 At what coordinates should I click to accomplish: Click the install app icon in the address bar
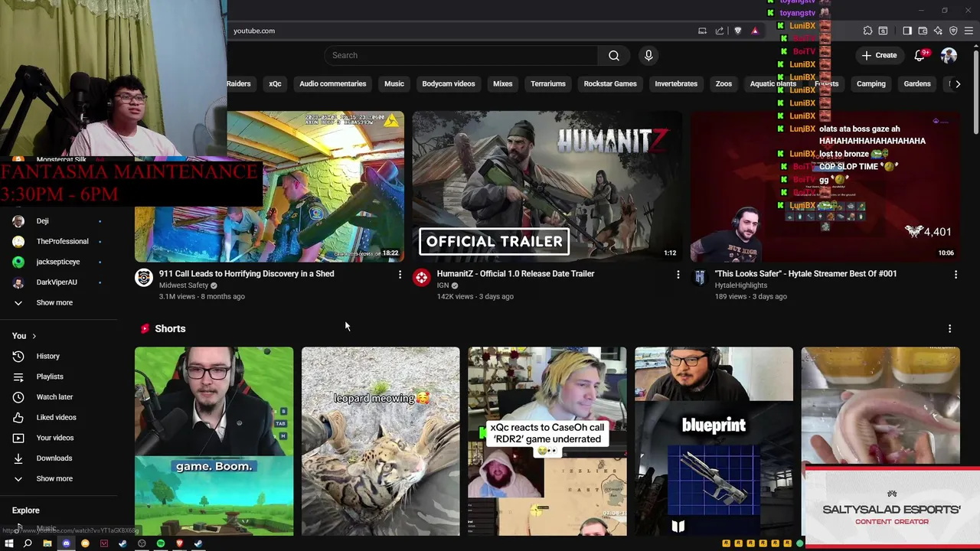click(702, 31)
